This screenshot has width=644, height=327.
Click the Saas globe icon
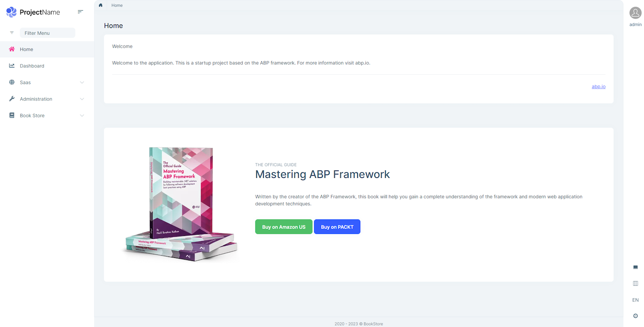tap(12, 82)
